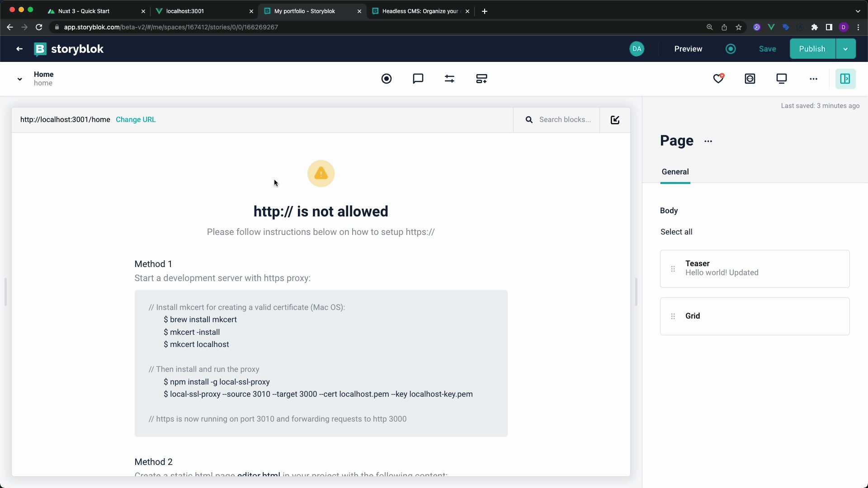Publish the story
Viewport: 868px width, 488px height.
tap(812, 49)
